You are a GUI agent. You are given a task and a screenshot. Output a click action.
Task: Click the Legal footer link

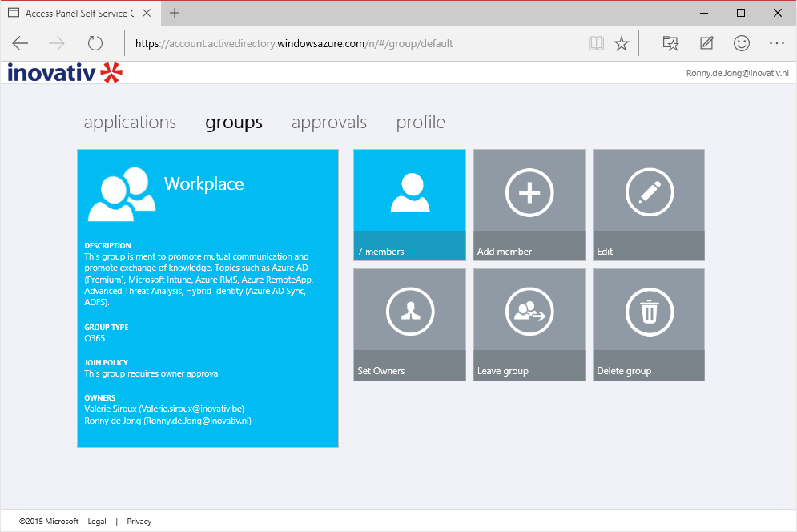coord(97,522)
